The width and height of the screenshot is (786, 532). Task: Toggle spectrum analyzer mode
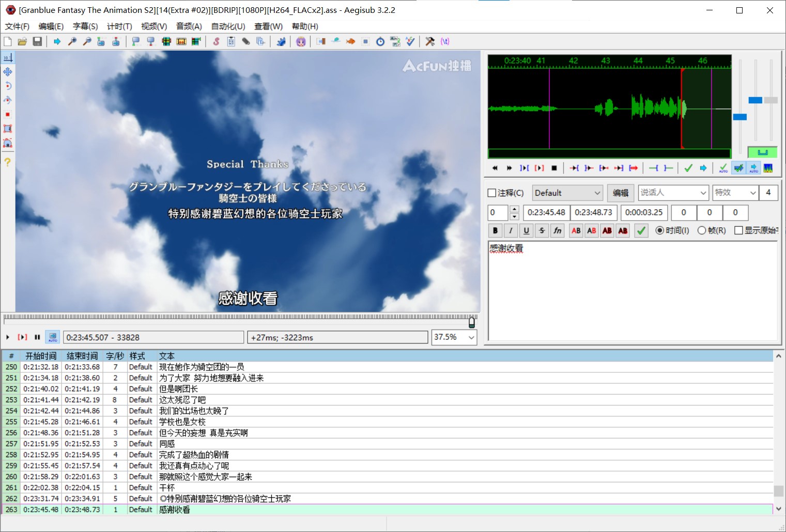pos(768,168)
